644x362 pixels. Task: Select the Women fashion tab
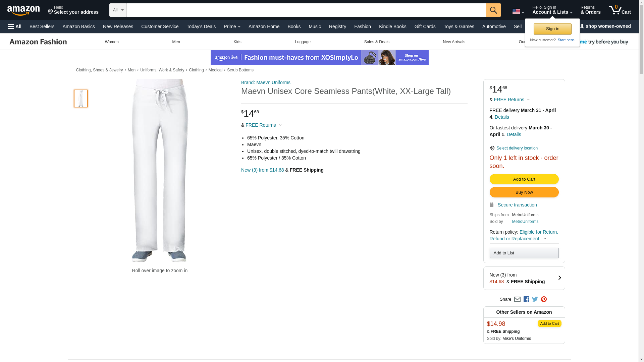112,42
